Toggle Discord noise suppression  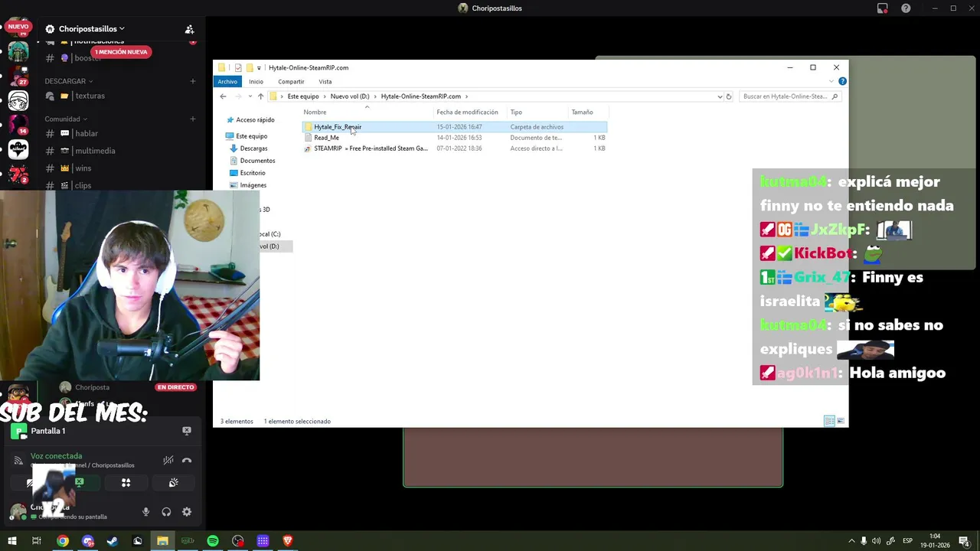(x=168, y=461)
